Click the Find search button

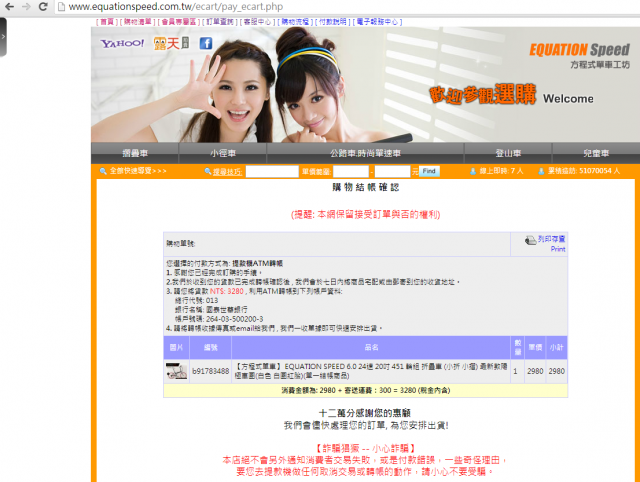click(x=429, y=171)
